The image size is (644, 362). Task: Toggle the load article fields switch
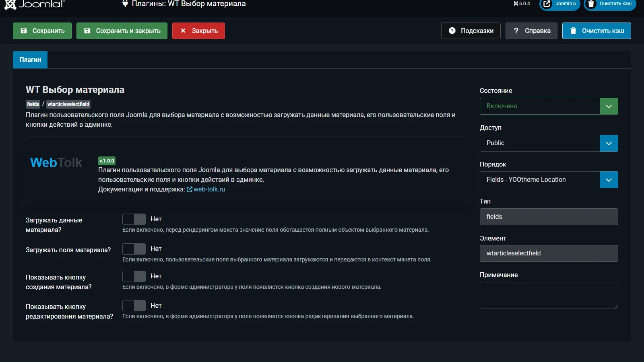click(134, 249)
